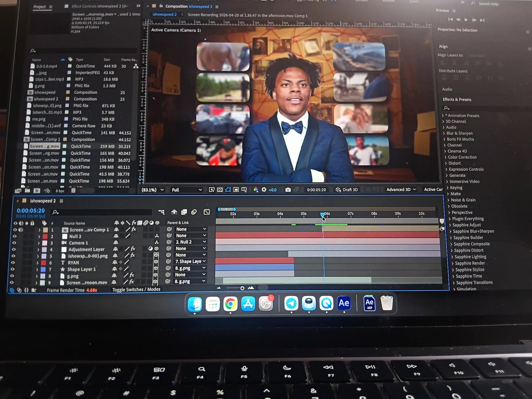Click the Preview previous frame icon

458,20
